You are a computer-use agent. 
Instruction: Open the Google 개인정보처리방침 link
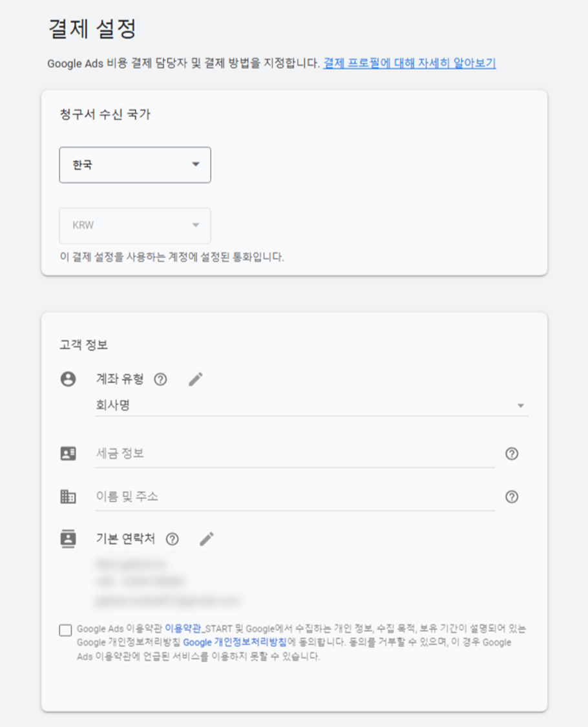(235, 642)
